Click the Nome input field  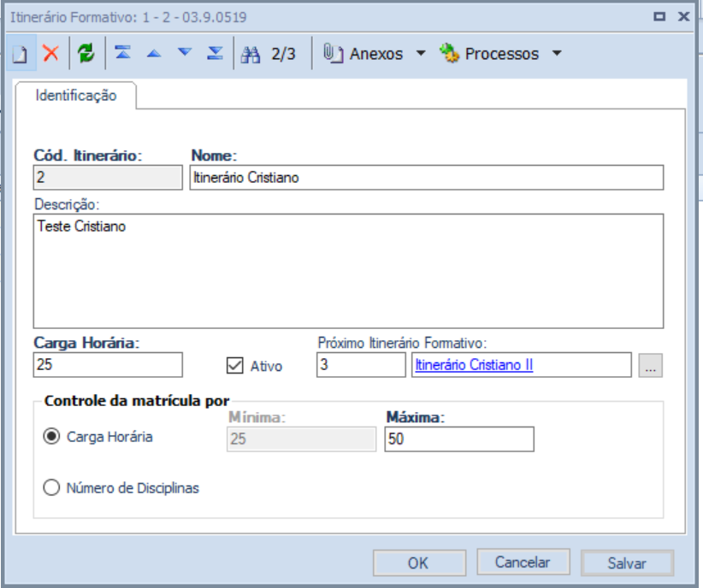point(427,178)
